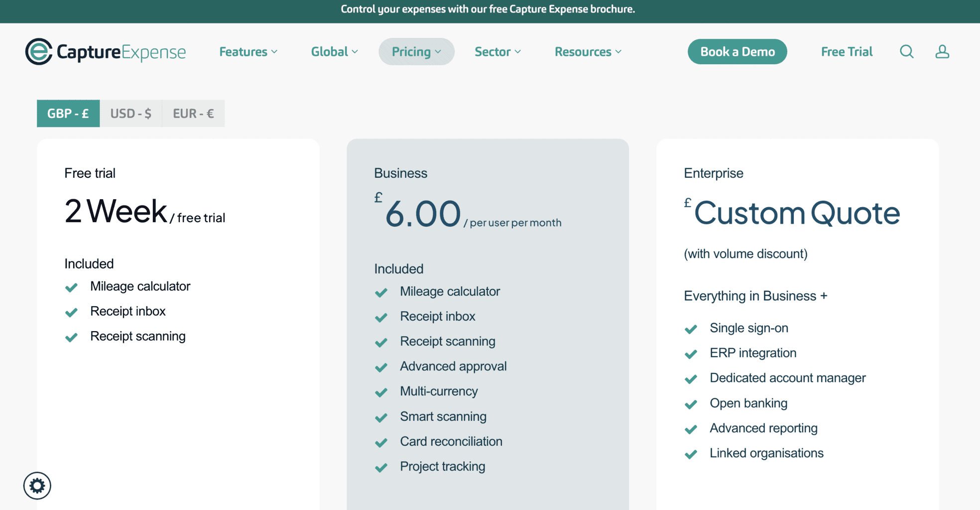Select the GBP - £ currency option
The height and width of the screenshot is (510, 980).
(x=68, y=113)
